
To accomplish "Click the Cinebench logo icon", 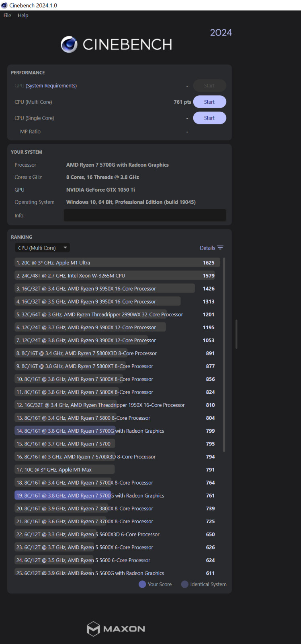I will coord(69,44).
